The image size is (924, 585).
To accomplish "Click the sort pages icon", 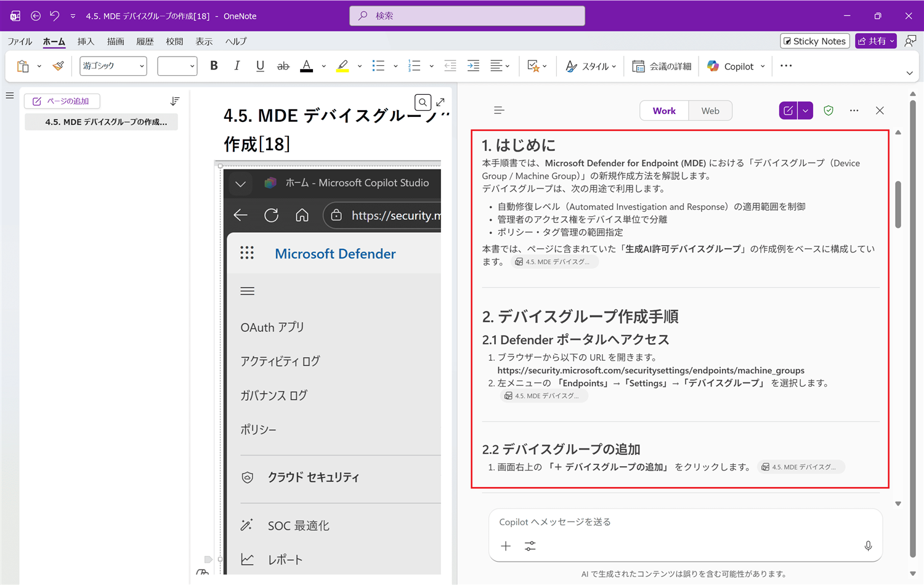I will [x=175, y=101].
